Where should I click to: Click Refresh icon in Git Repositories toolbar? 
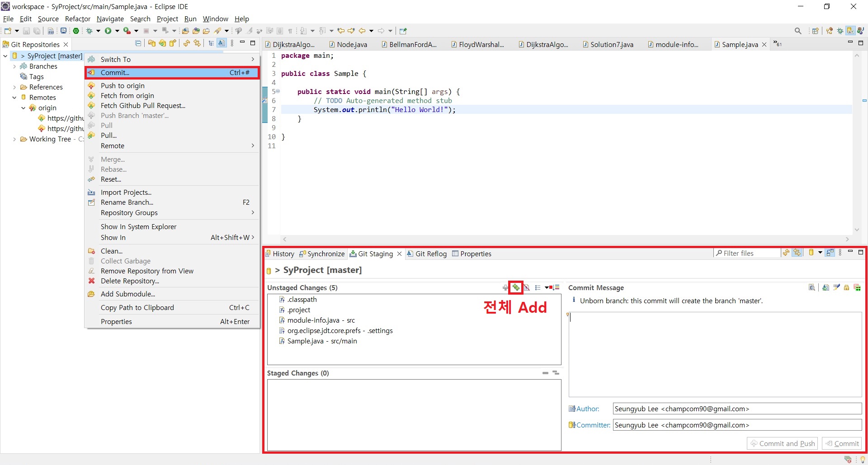coord(186,43)
